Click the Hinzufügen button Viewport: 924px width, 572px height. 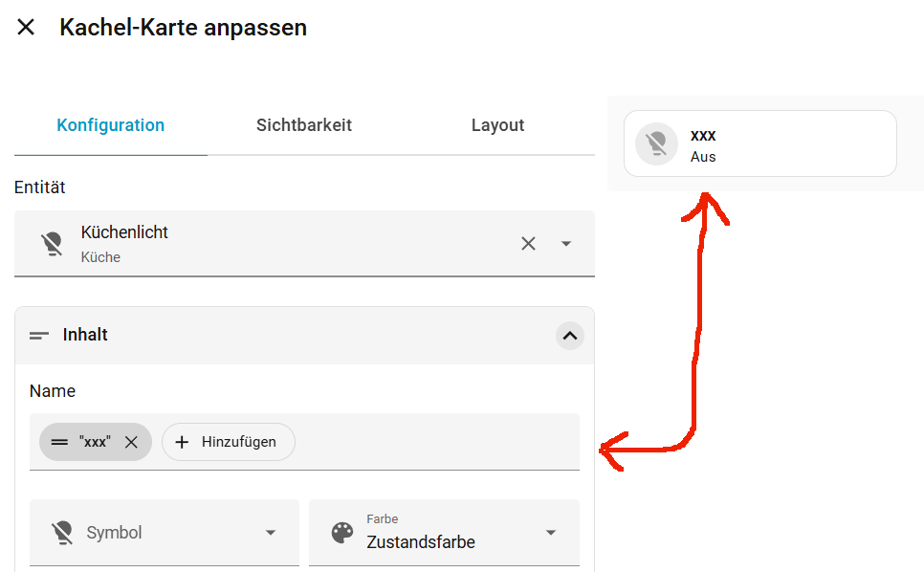pyautogui.click(x=228, y=442)
